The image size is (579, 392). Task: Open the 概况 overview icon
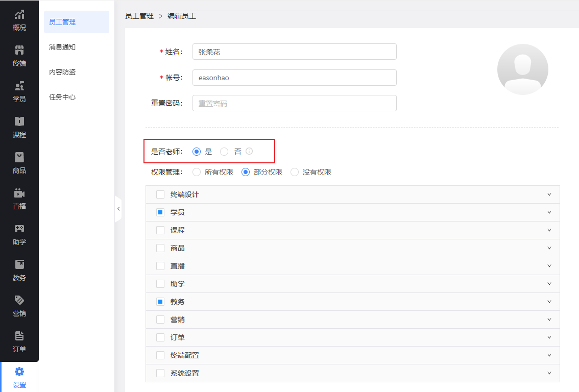point(19,14)
